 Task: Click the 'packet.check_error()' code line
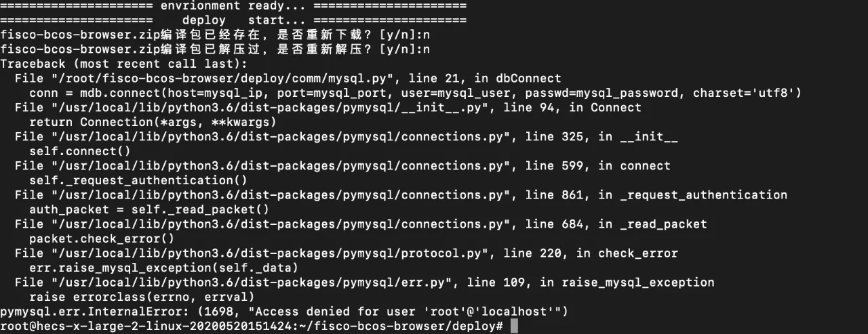(x=102, y=238)
